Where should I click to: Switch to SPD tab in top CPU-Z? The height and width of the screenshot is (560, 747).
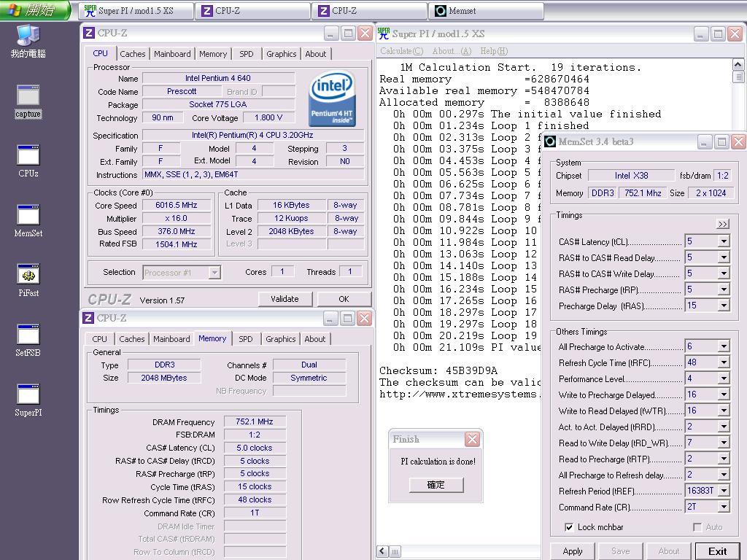pyautogui.click(x=247, y=54)
